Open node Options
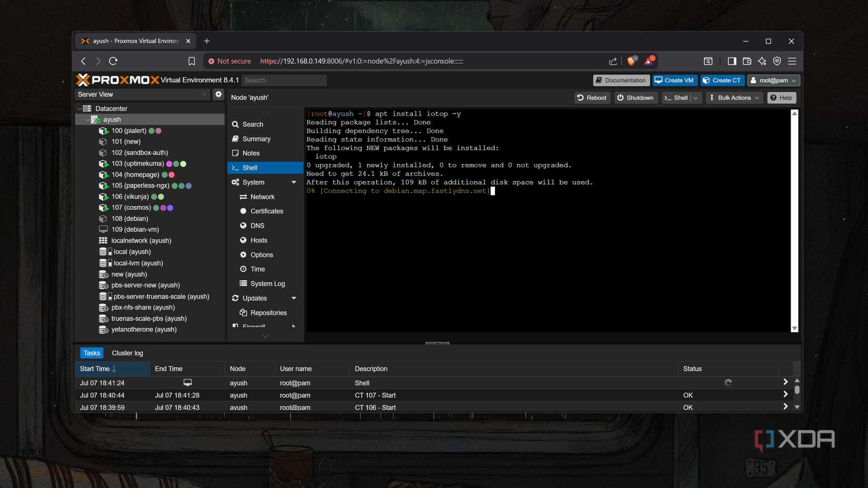 (261, 255)
